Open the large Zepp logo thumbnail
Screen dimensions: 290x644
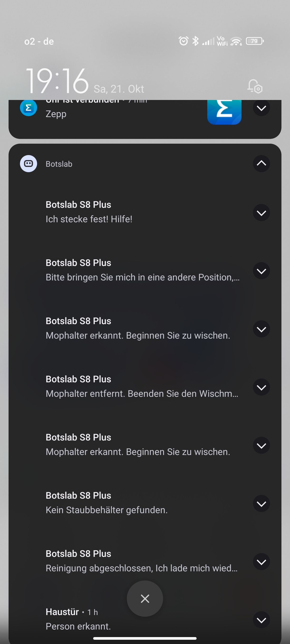pos(224,111)
